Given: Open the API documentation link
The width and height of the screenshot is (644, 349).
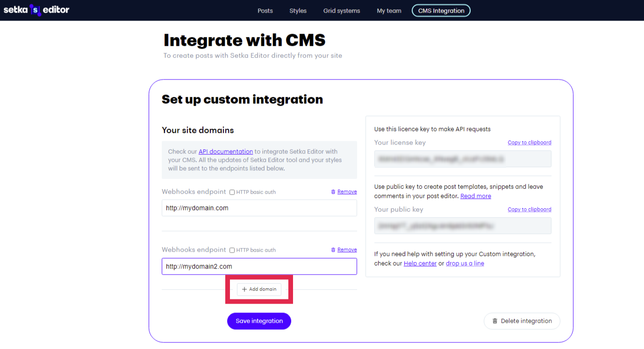Looking at the screenshot, I should pos(226,152).
